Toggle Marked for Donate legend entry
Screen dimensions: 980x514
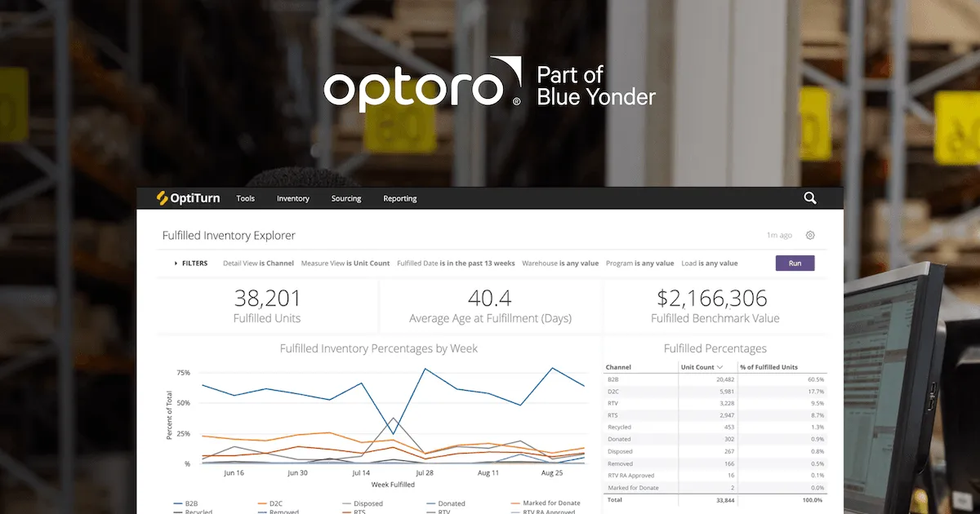click(544, 503)
